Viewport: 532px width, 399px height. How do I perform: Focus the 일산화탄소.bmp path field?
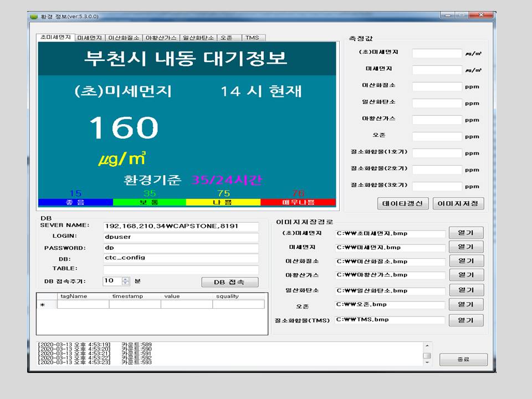click(390, 291)
